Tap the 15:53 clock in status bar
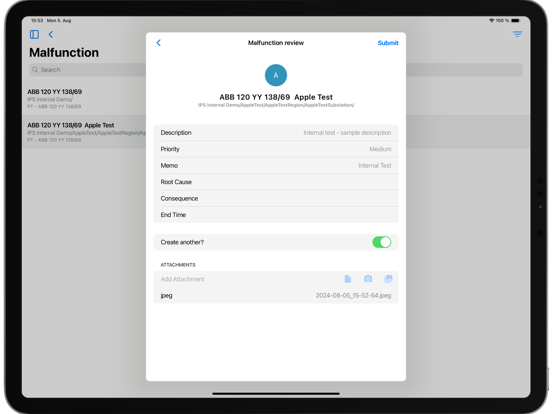The width and height of the screenshot is (552, 414). tap(37, 21)
